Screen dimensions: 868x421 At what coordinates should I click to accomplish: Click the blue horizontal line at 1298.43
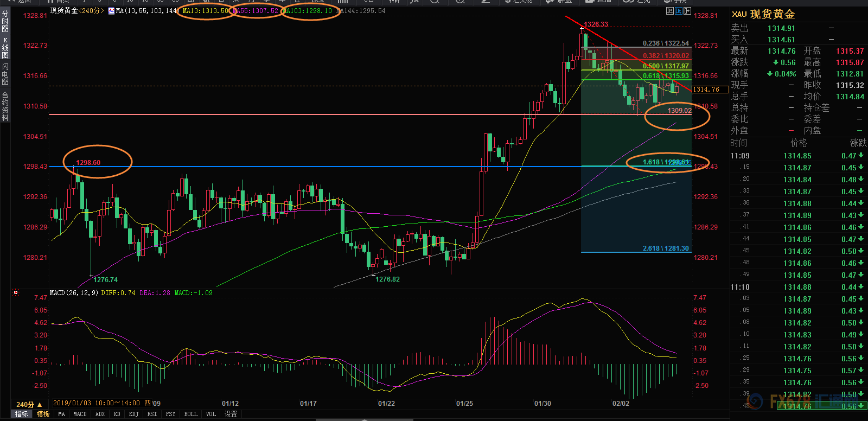point(325,167)
